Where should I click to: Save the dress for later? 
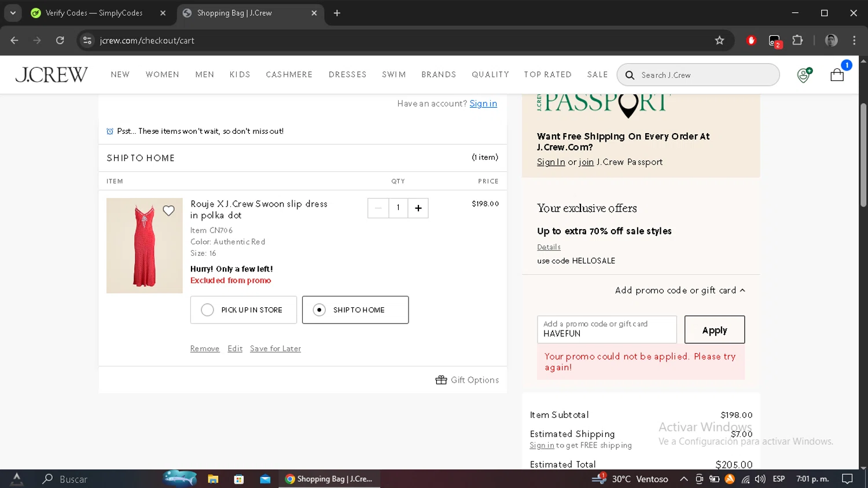(x=275, y=348)
